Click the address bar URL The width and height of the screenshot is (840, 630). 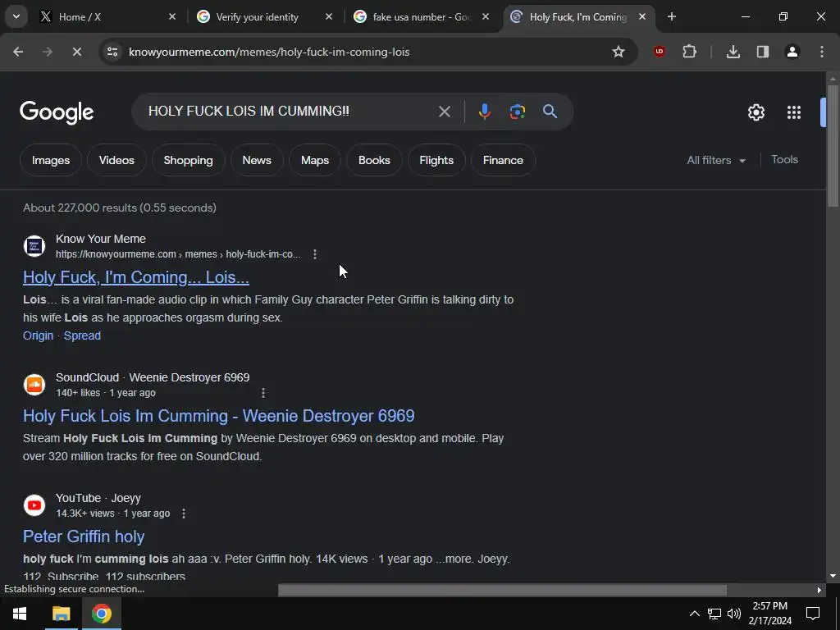tap(269, 52)
